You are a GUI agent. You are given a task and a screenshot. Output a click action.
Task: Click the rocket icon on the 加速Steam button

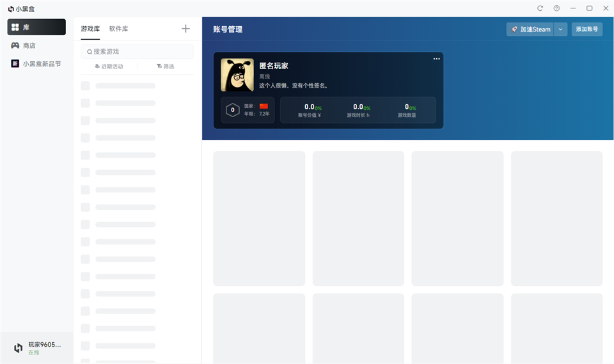tap(514, 29)
